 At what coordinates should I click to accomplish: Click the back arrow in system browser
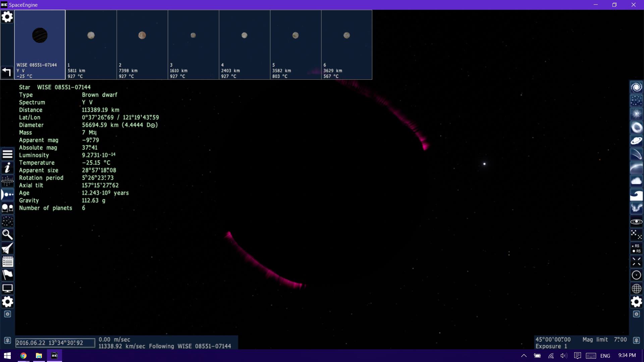7,71
